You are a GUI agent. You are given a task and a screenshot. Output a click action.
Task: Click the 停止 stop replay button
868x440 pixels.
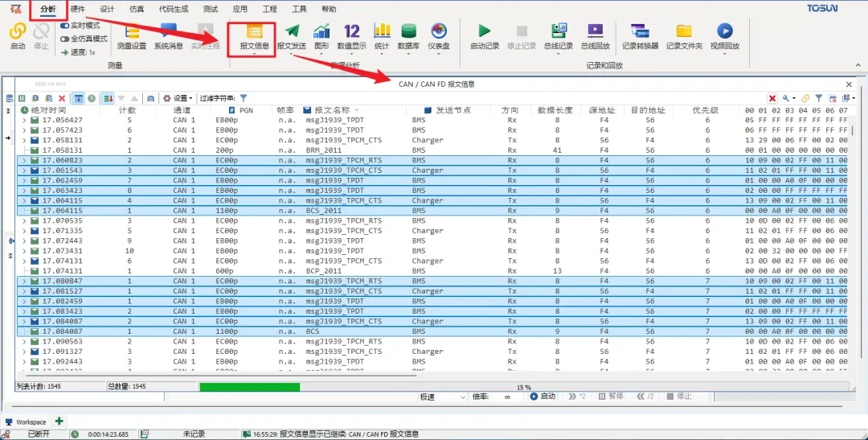(x=678, y=397)
